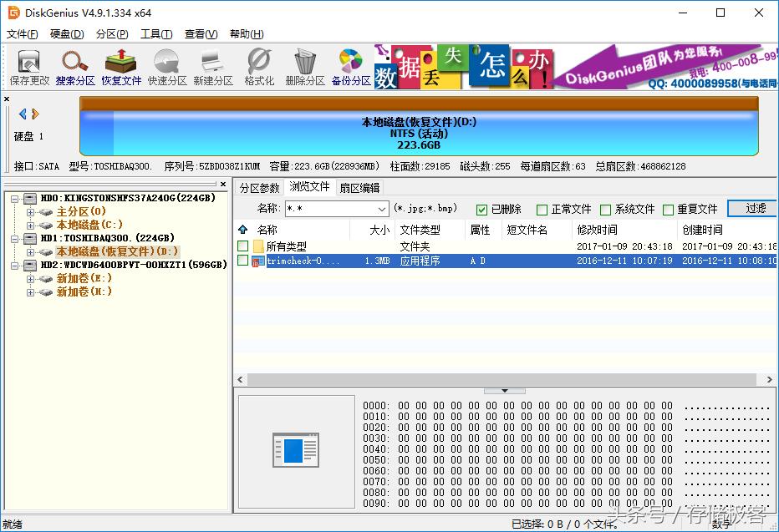
Task: Click the 删除分区 delete partition icon
Action: (305, 66)
